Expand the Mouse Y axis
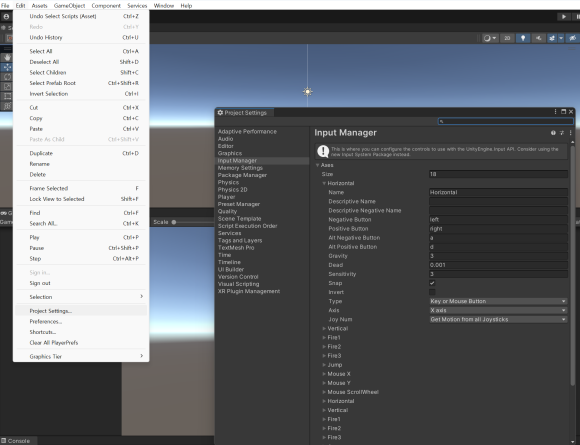580x445 pixels. (324, 383)
